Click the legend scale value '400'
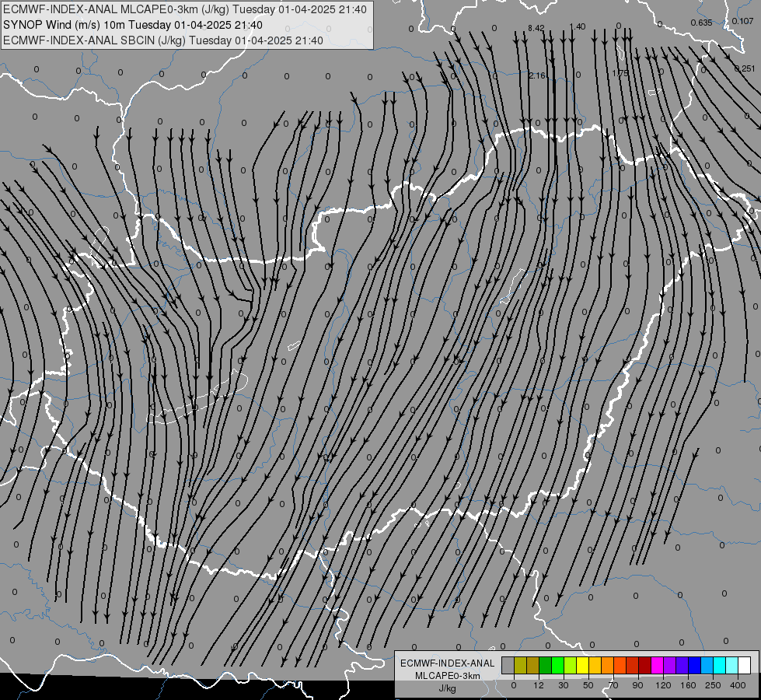 pyautogui.click(x=738, y=685)
